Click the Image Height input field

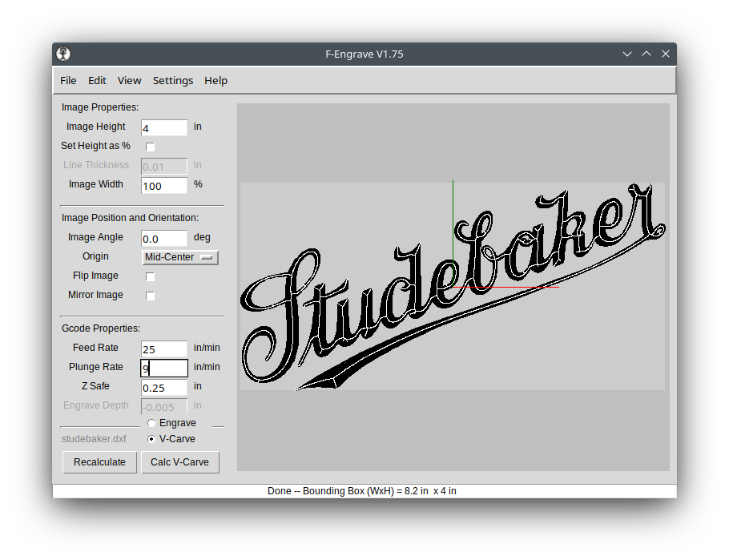click(x=164, y=128)
